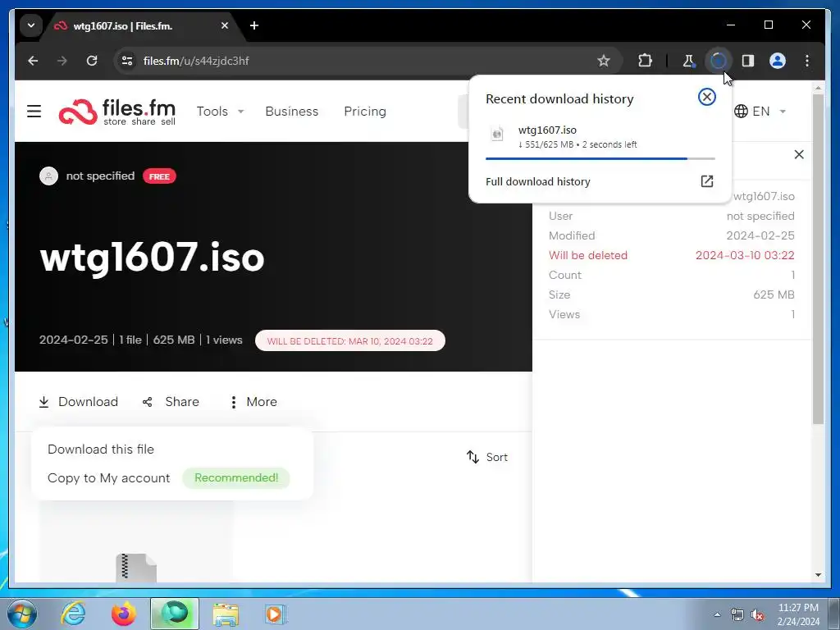Screen dimensions: 840x630
Task: Open Windows Explorer from taskbar
Action: 226,614
